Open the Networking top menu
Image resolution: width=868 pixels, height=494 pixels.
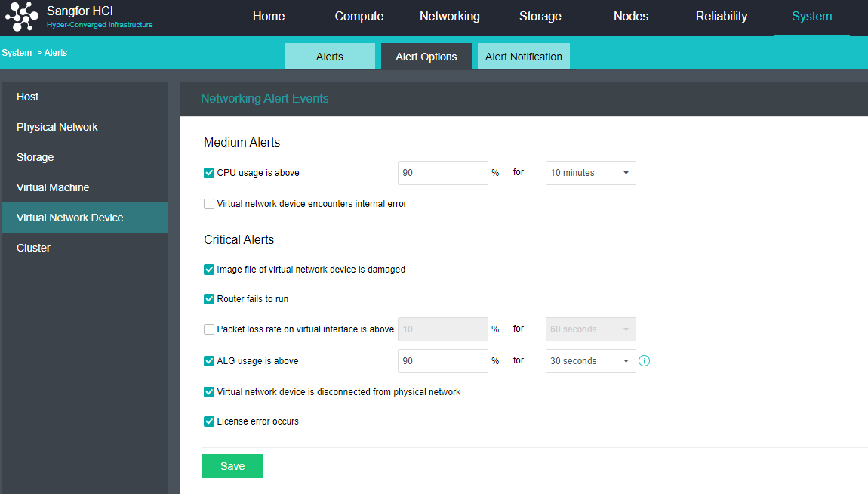(x=449, y=17)
